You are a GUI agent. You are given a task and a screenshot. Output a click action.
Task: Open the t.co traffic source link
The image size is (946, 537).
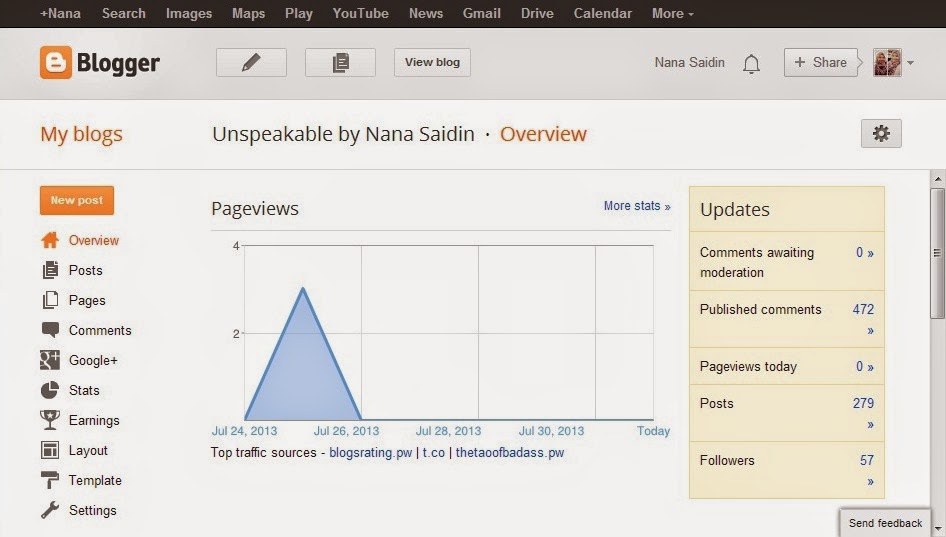point(433,453)
